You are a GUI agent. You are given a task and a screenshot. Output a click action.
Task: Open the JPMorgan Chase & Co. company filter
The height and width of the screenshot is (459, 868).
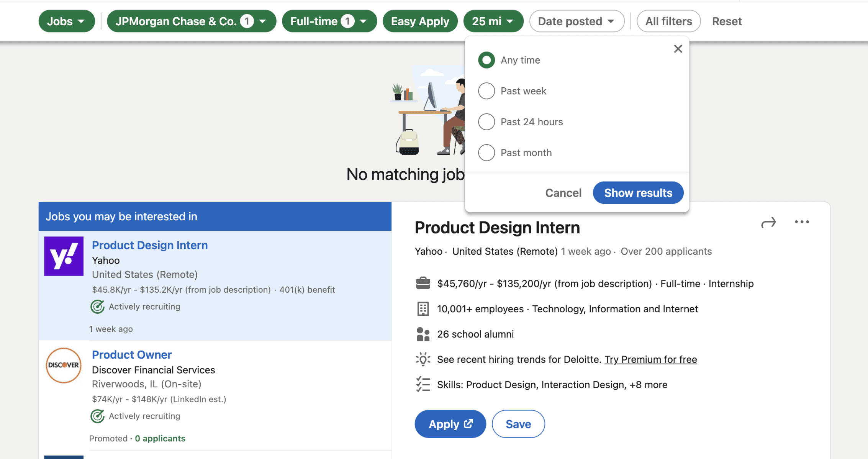pyautogui.click(x=191, y=21)
